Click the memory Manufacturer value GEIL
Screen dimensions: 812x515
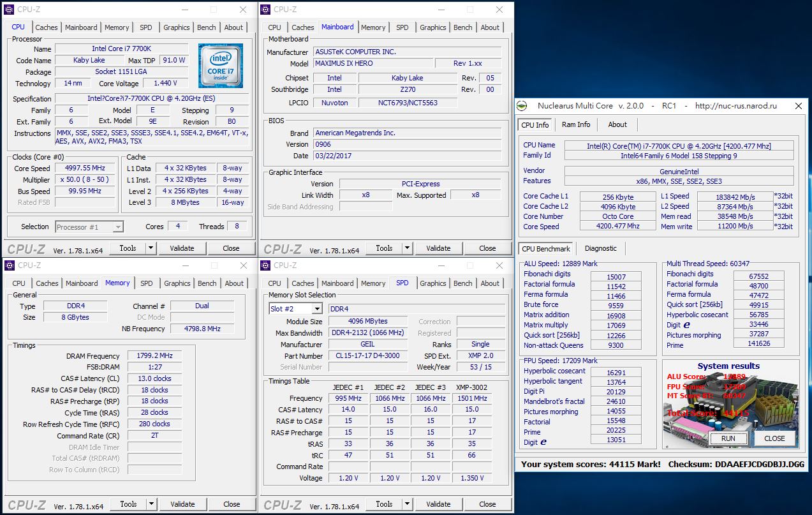(x=369, y=345)
